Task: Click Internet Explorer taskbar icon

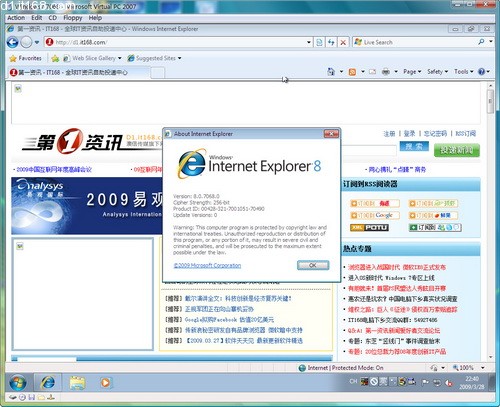Action: (48, 383)
